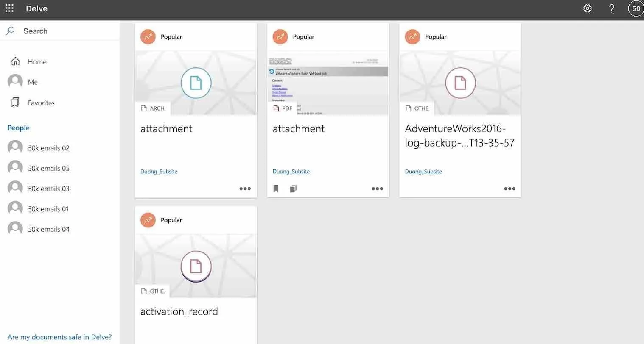Go to Home in sidebar

click(x=37, y=62)
